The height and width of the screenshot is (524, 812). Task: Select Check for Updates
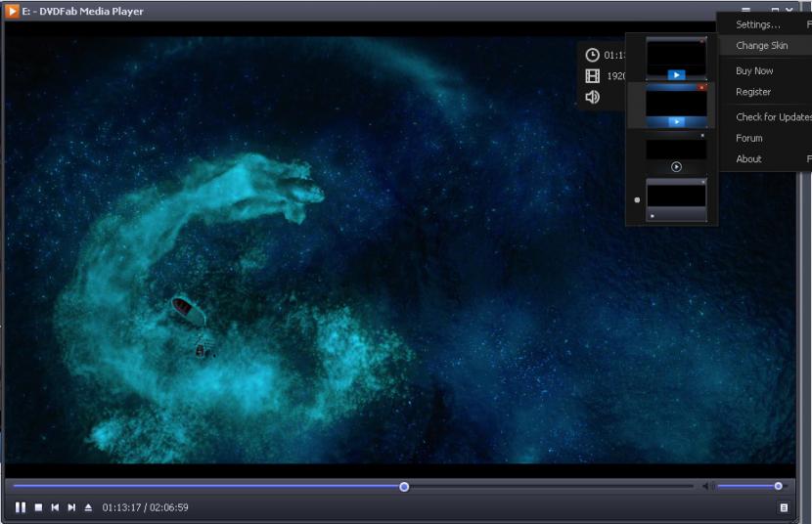(x=765, y=117)
